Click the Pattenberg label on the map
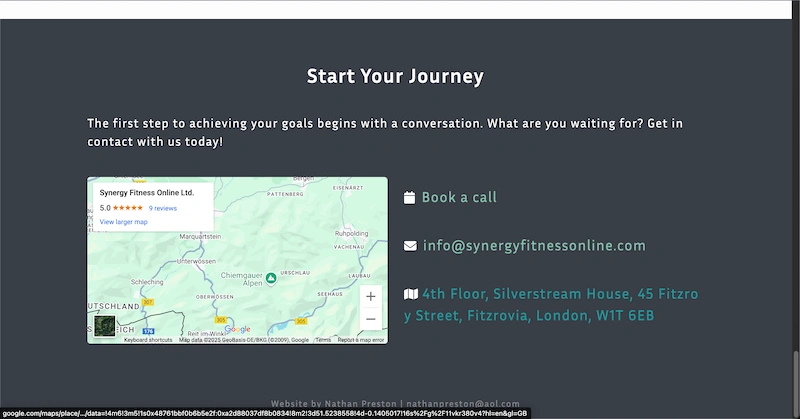The height and width of the screenshot is (419, 800). 285,194
